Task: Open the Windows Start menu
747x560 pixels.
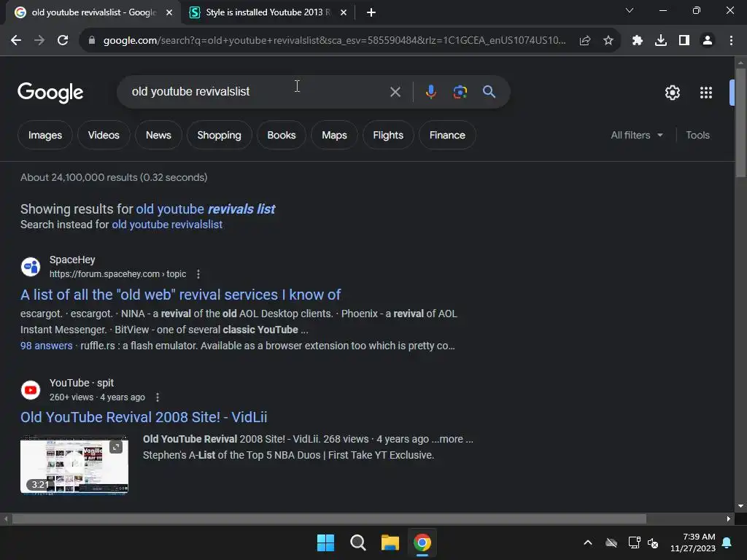Action: 326,542
